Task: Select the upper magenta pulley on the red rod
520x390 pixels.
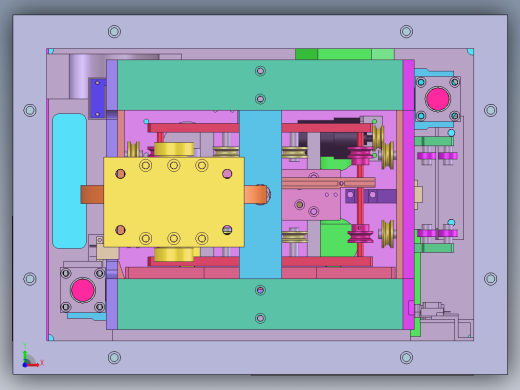Action: 360,156
